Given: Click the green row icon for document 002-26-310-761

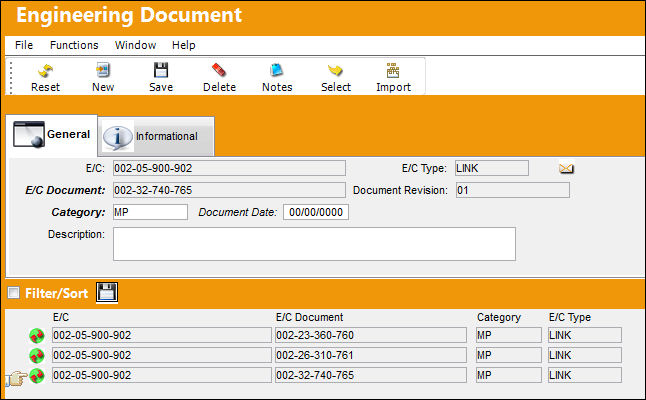Looking at the screenshot, I should pyautogui.click(x=37, y=356).
